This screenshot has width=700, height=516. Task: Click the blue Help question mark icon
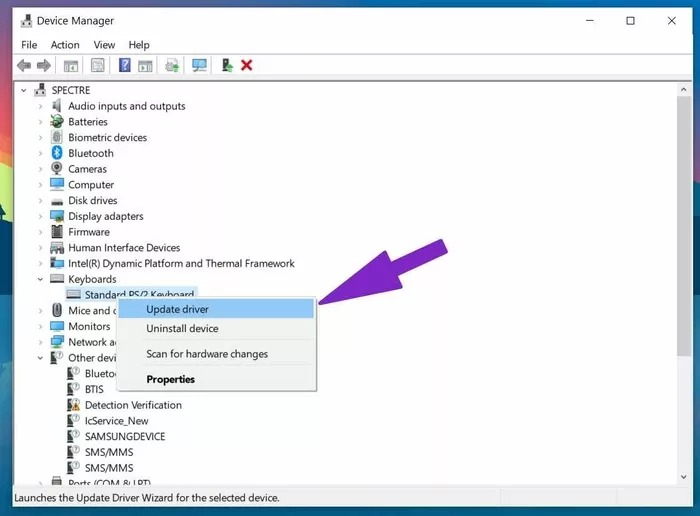(125, 66)
